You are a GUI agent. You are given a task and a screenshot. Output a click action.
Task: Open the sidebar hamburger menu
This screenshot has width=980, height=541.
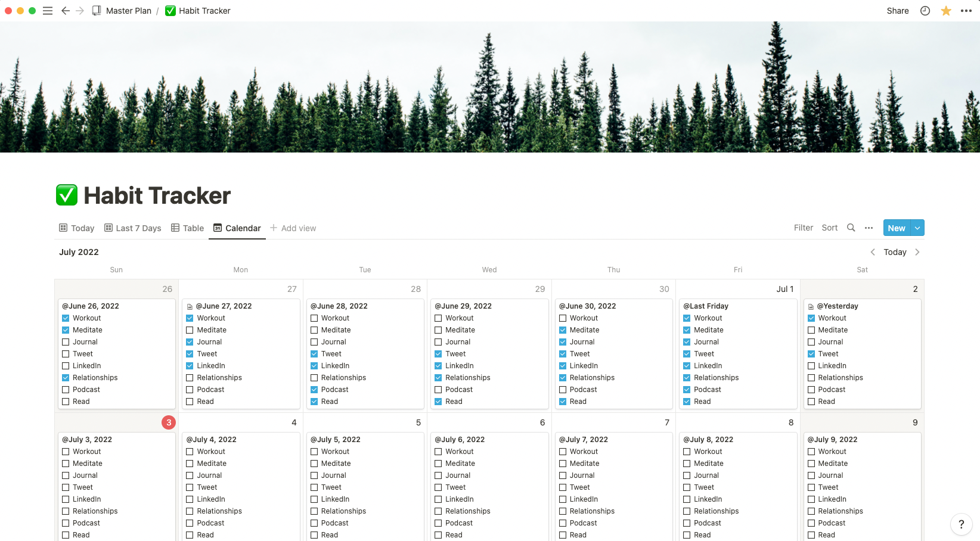point(48,11)
